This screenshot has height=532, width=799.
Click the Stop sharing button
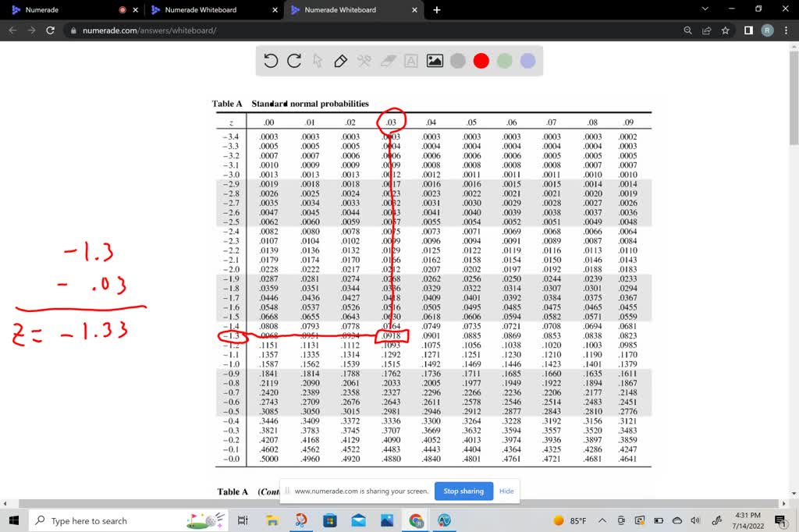[463, 491]
